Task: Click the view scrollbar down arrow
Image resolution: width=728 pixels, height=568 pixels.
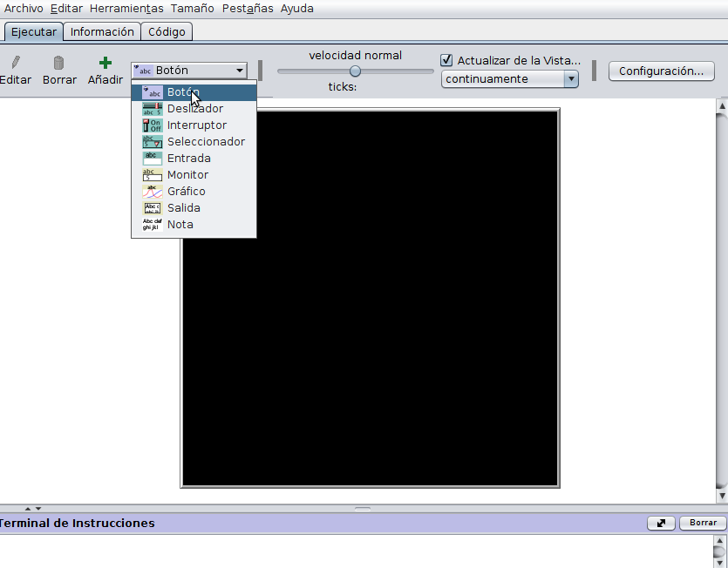Action: [x=722, y=496]
